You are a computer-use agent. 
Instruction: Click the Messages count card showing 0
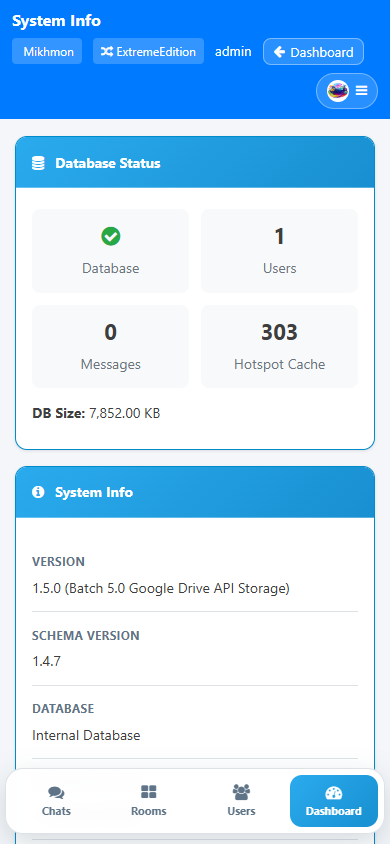(x=111, y=347)
